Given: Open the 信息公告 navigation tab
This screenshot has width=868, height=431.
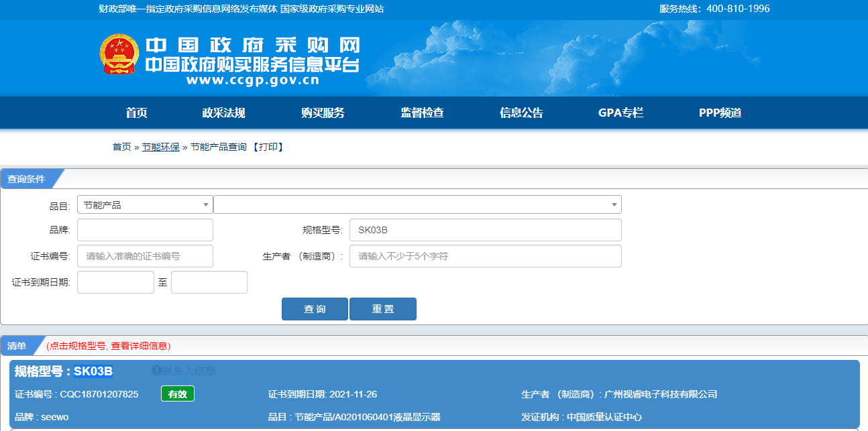Looking at the screenshot, I should tap(521, 113).
